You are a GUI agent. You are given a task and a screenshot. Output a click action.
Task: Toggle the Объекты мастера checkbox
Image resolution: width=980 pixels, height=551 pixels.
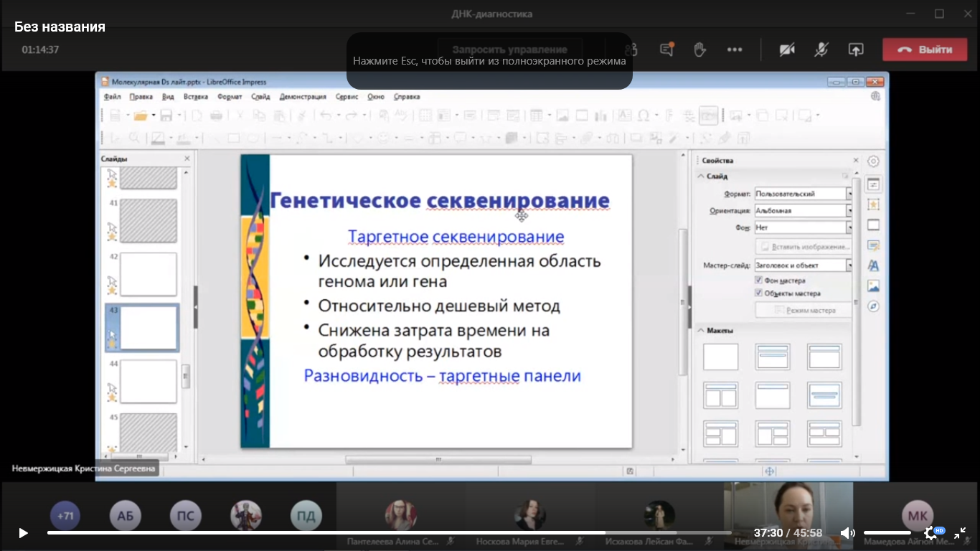click(x=759, y=293)
